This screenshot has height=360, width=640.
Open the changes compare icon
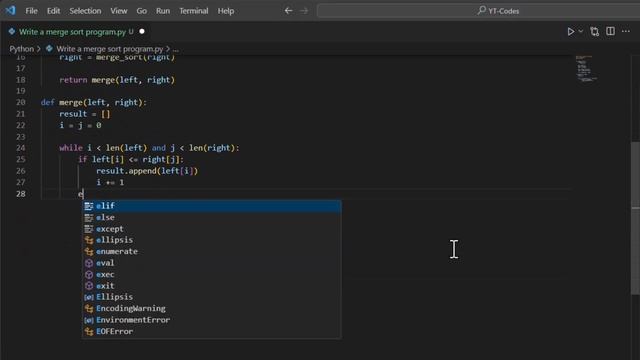595,31
